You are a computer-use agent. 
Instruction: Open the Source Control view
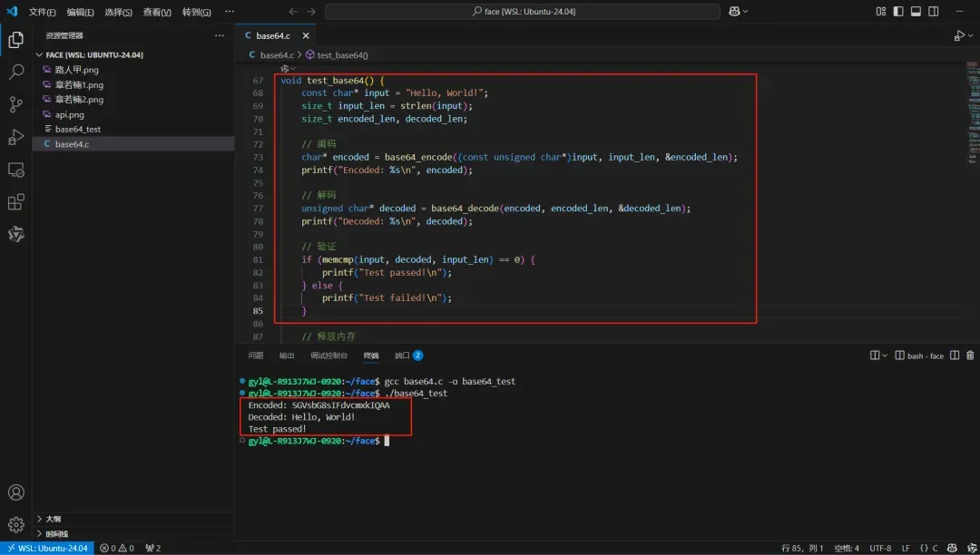(x=15, y=104)
